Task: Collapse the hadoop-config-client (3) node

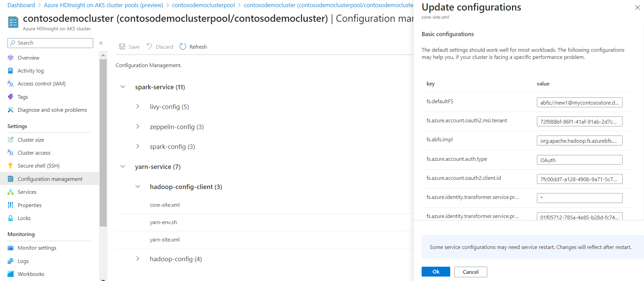Action: pyautogui.click(x=138, y=187)
